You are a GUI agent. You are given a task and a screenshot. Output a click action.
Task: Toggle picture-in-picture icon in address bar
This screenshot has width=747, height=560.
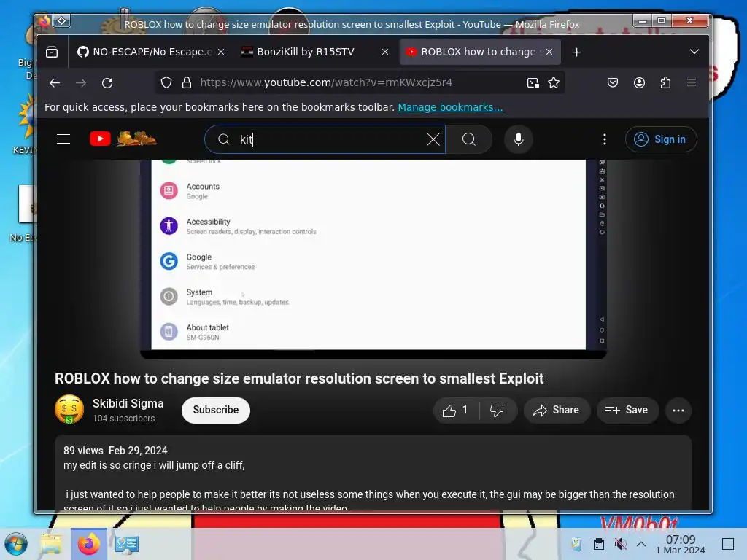[x=533, y=83]
